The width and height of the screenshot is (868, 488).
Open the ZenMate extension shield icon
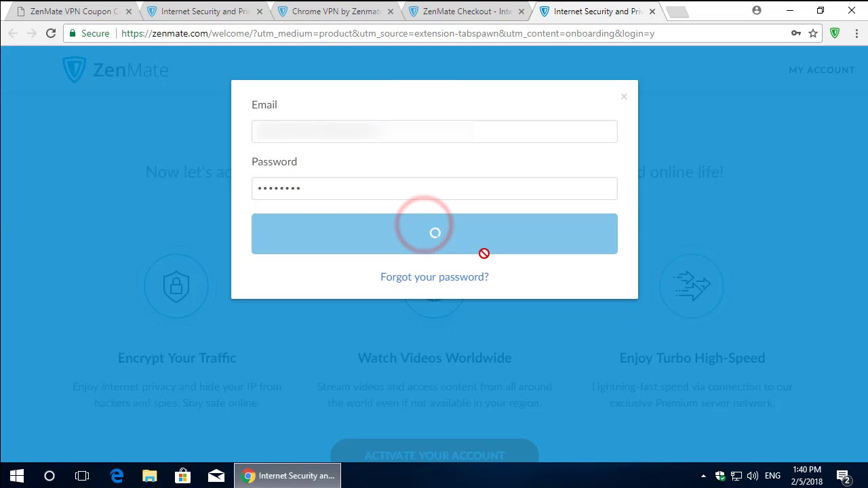tap(835, 33)
